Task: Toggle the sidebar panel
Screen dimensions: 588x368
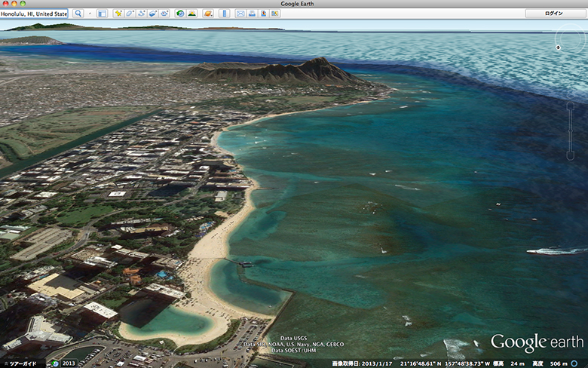Action: point(102,14)
